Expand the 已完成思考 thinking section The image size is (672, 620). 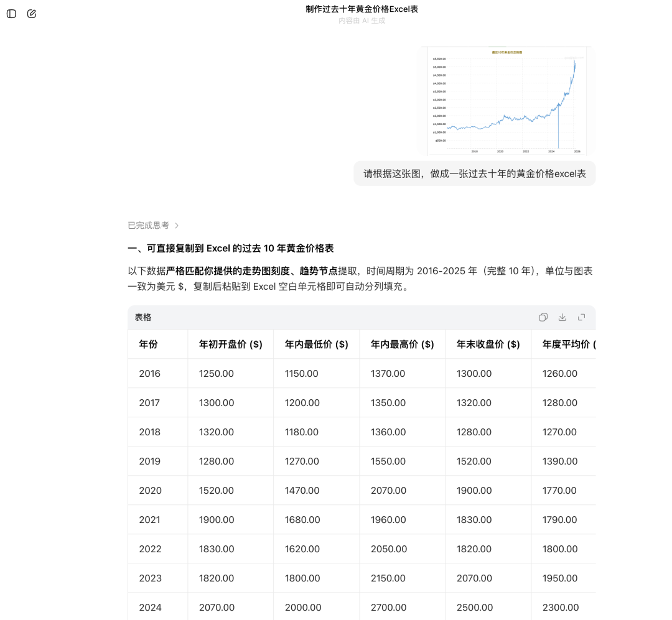point(154,225)
